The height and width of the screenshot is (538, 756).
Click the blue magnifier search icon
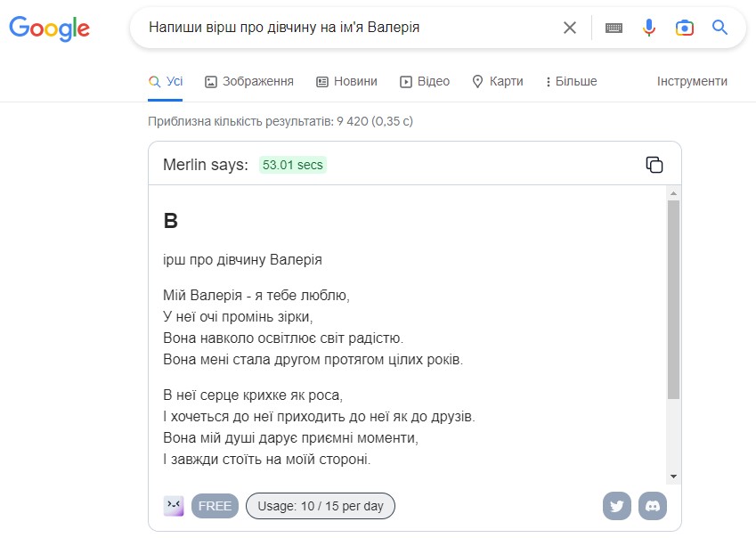(719, 28)
